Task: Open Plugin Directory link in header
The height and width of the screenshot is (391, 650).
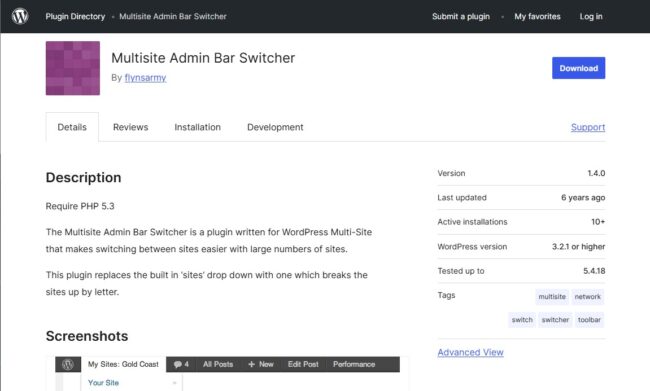Action: [75, 17]
